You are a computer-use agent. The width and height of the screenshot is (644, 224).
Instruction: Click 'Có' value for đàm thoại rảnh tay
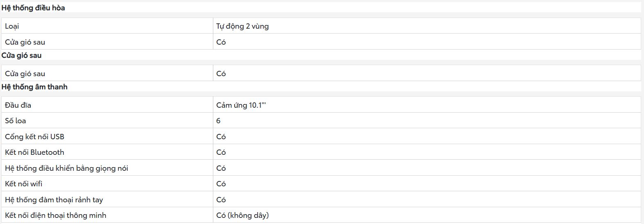coord(221,199)
